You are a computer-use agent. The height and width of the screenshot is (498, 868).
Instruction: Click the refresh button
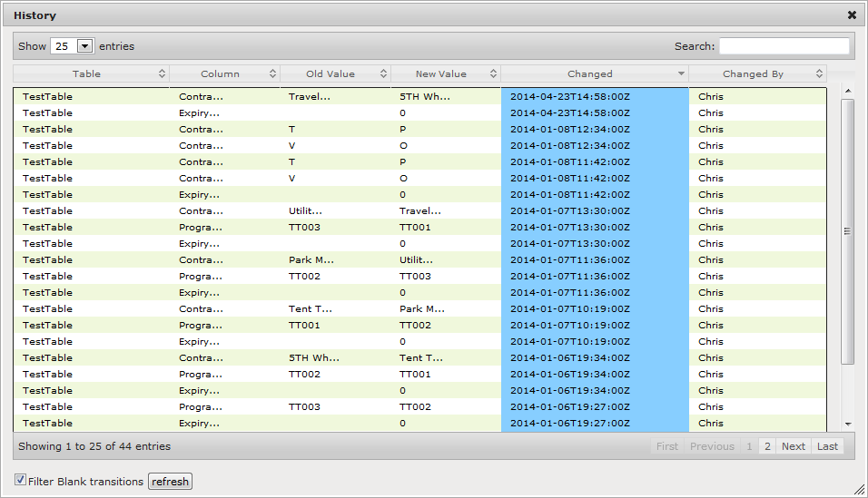point(170,482)
